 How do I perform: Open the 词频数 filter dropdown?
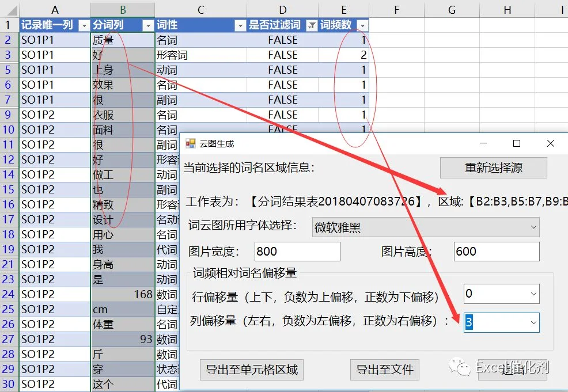pyautogui.click(x=362, y=25)
